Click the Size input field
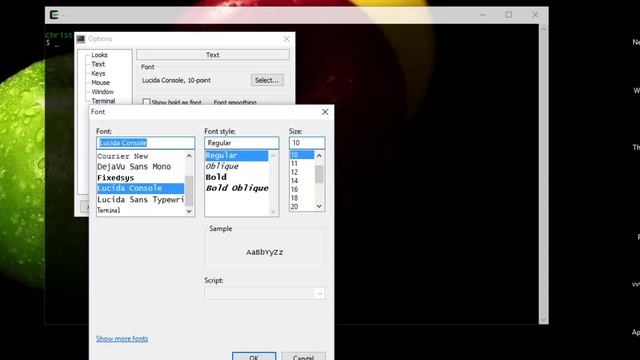Viewport: 640px width, 360px height. tap(307, 143)
